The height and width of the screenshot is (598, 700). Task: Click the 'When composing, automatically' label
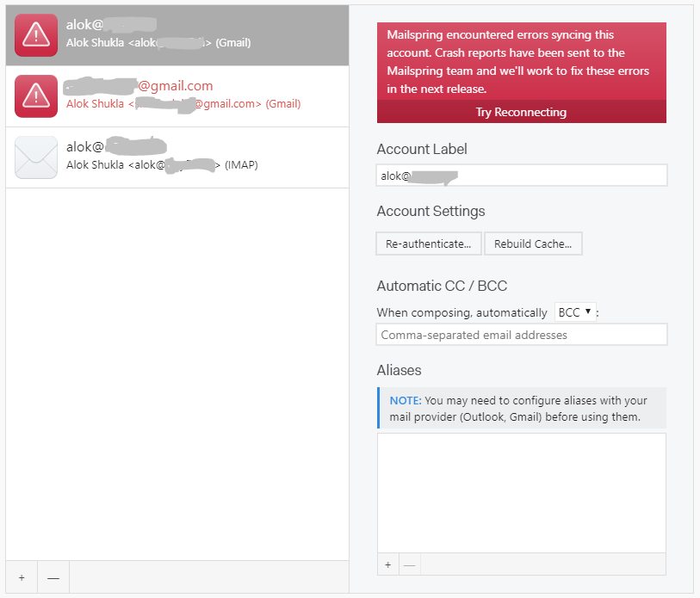tap(462, 312)
